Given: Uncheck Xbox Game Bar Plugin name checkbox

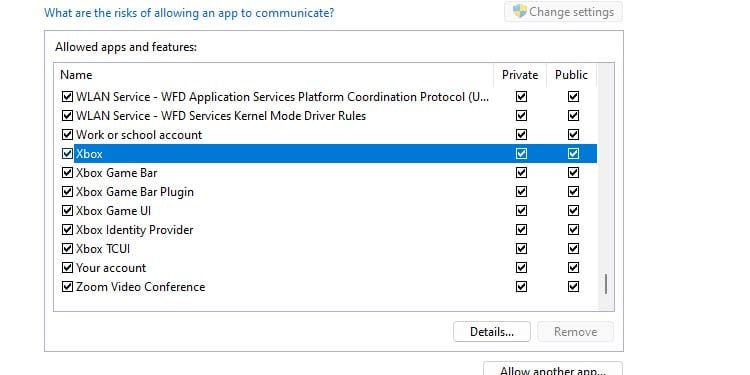Looking at the screenshot, I should point(67,192).
